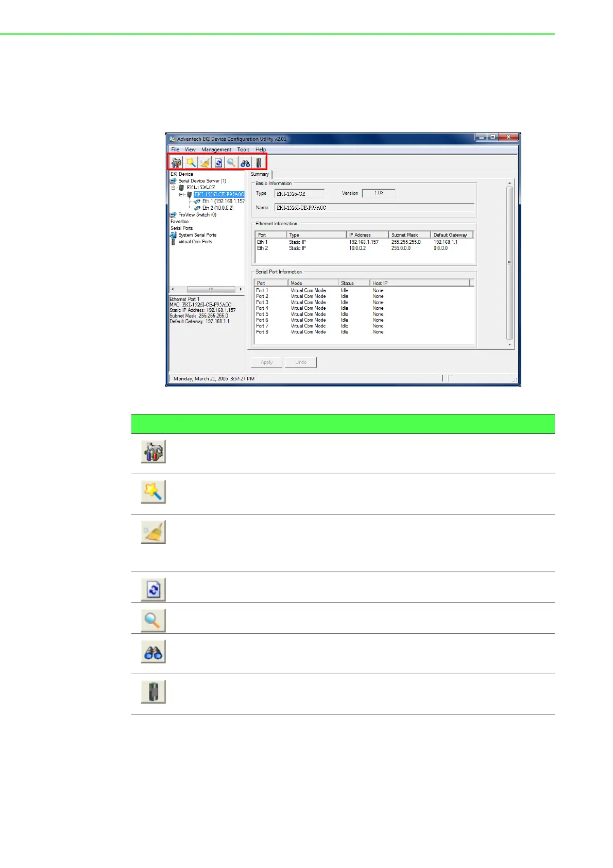Click the refresh icon in the legend table
The image size is (613, 868).
[154, 590]
